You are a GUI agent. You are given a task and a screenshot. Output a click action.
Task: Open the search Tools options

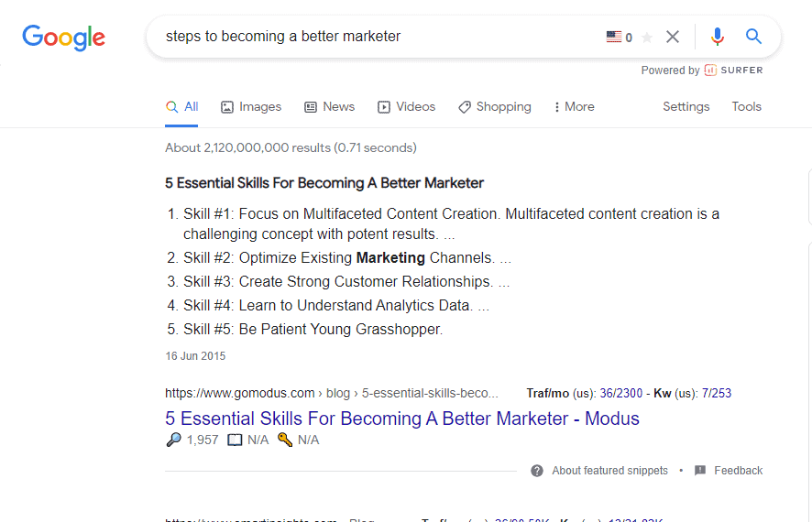click(746, 106)
